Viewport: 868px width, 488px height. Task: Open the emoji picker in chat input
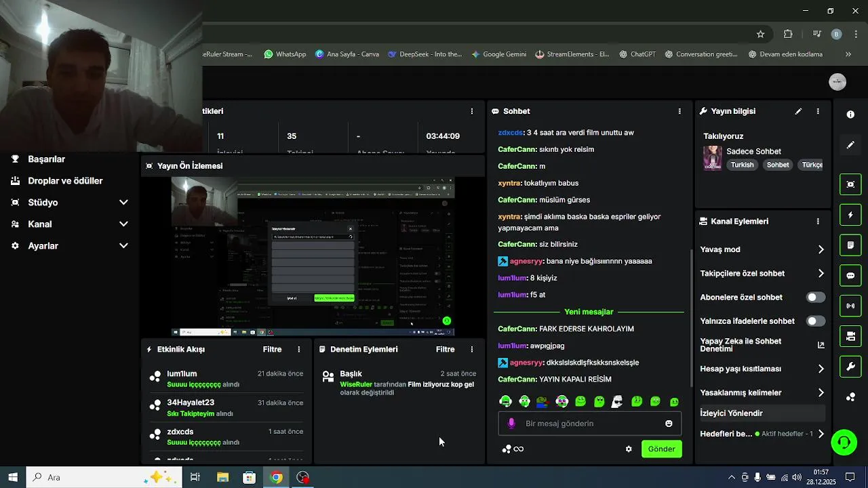coord(669,424)
